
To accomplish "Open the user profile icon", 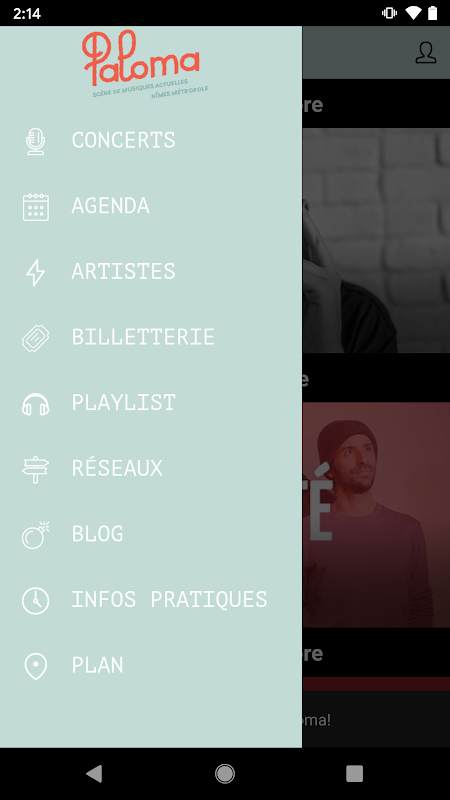I will 426,53.
